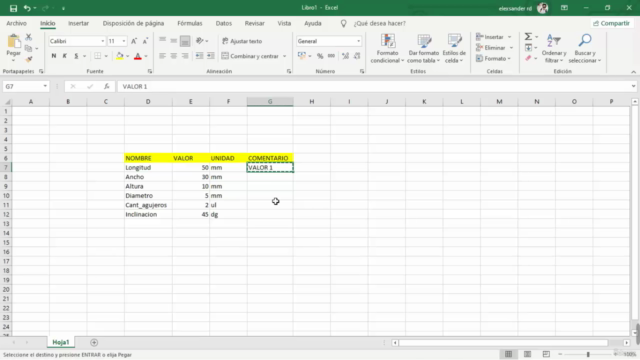This screenshot has width=640, height=360.
Task: Select cell containing Cant_agujeros
Action: pyautogui.click(x=148, y=205)
